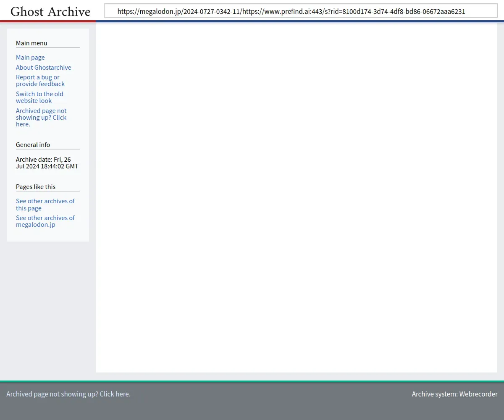Open See other archives of megalodon.jp
Image resolution: width=504 pixels, height=420 pixels.
pos(45,221)
